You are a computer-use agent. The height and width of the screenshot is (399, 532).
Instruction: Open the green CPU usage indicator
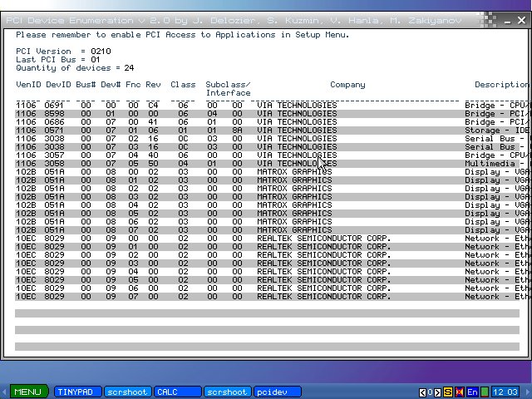pyautogui.click(x=484, y=392)
